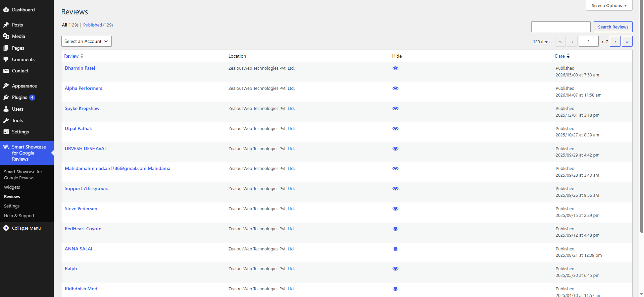This screenshot has height=297, width=644.
Task: Open RedHeart Coyote review link
Action: tap(83, 229)
